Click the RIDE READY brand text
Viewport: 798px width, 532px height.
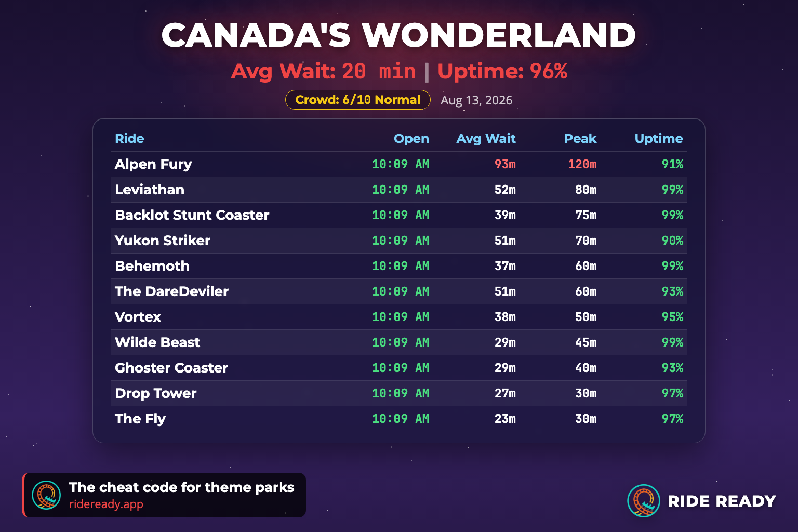click(722, 501)
